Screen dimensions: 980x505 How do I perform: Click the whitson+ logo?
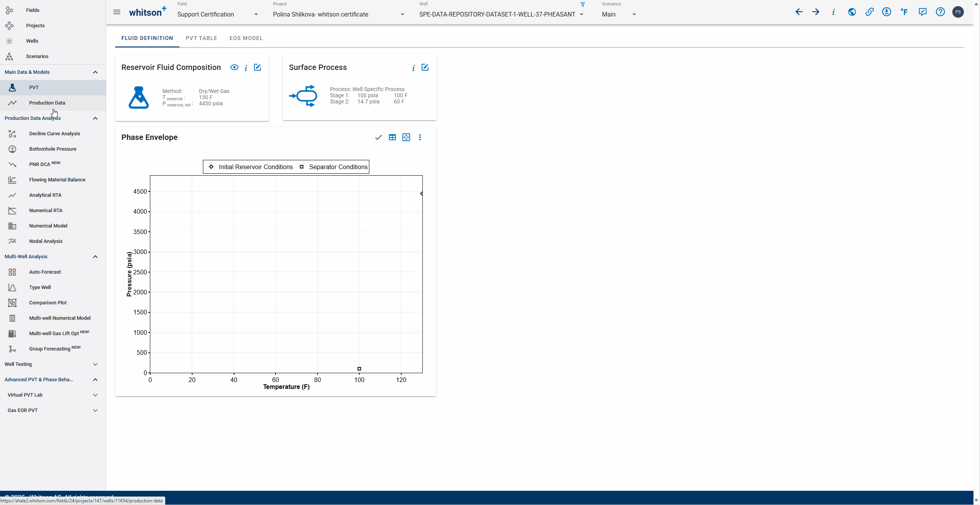[148, 12]
